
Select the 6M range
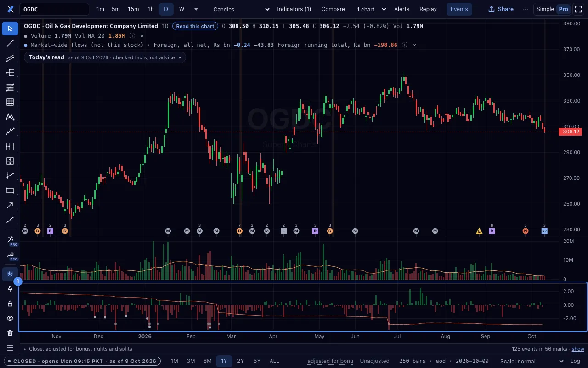[x=207, y=361]
